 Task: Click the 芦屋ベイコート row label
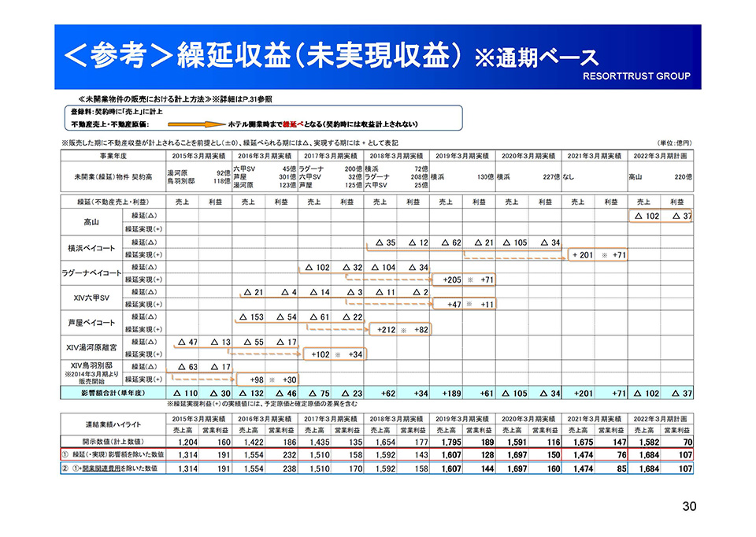click(91, 323)
